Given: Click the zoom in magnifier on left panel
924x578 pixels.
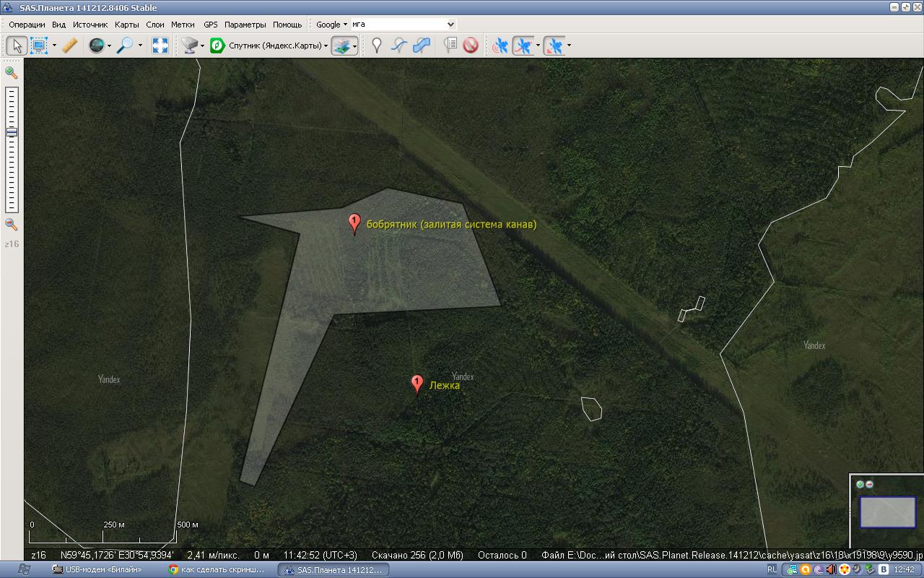Looking at the screenshot, I should [x=11, y=72].
